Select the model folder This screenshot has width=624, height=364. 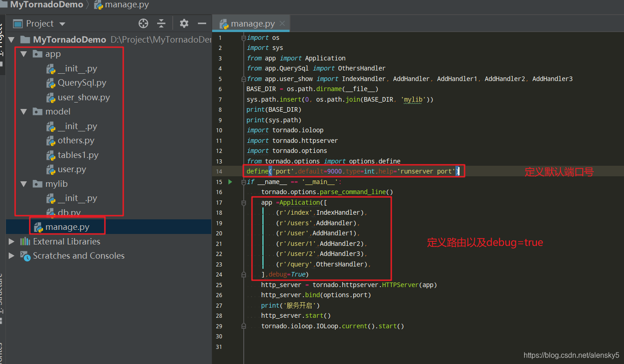coord(58,112)
